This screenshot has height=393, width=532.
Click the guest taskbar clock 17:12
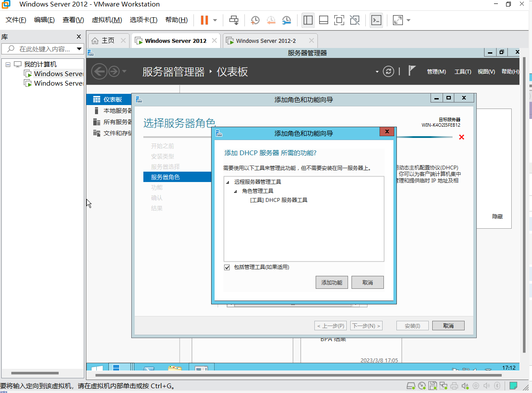pos(509,368)
